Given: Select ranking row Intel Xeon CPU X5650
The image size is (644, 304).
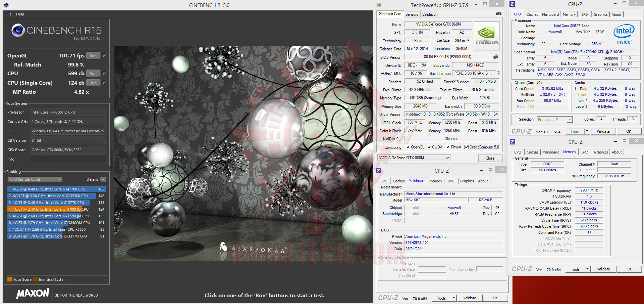Looking at the screenshot, I should point(56,229).
